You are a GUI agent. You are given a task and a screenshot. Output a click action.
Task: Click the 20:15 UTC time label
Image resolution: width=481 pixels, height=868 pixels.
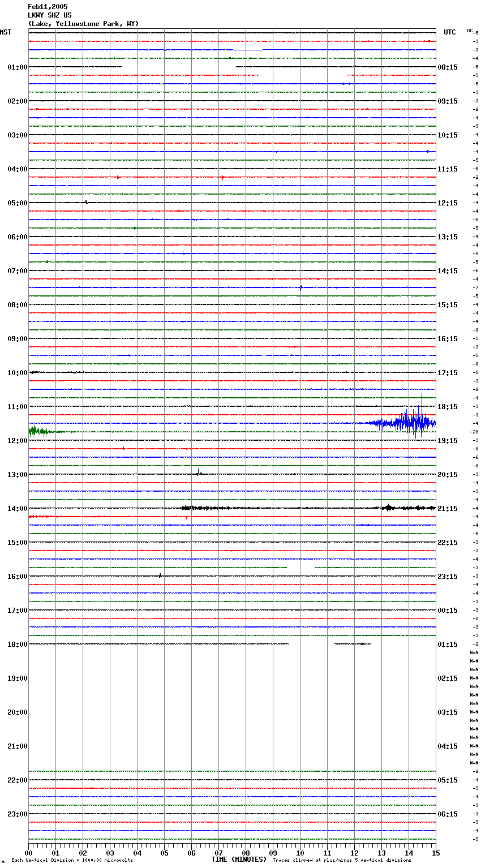tap(448, 475)
